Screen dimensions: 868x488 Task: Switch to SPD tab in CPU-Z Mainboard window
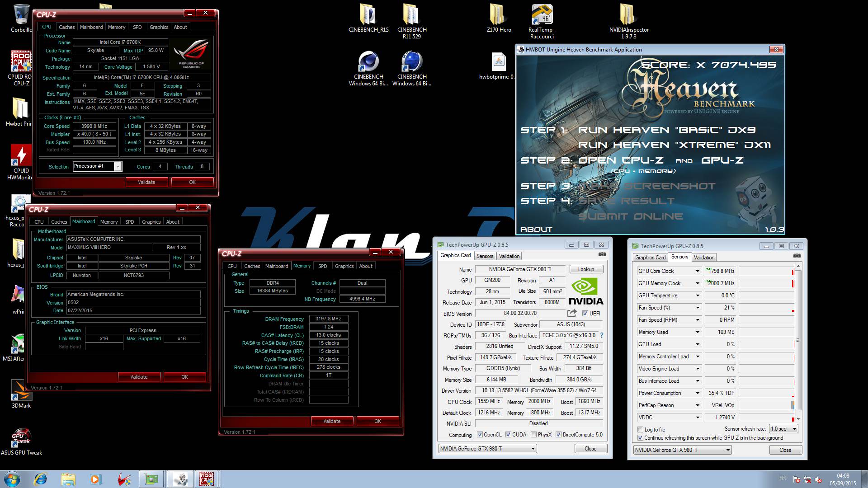(129, 222)
